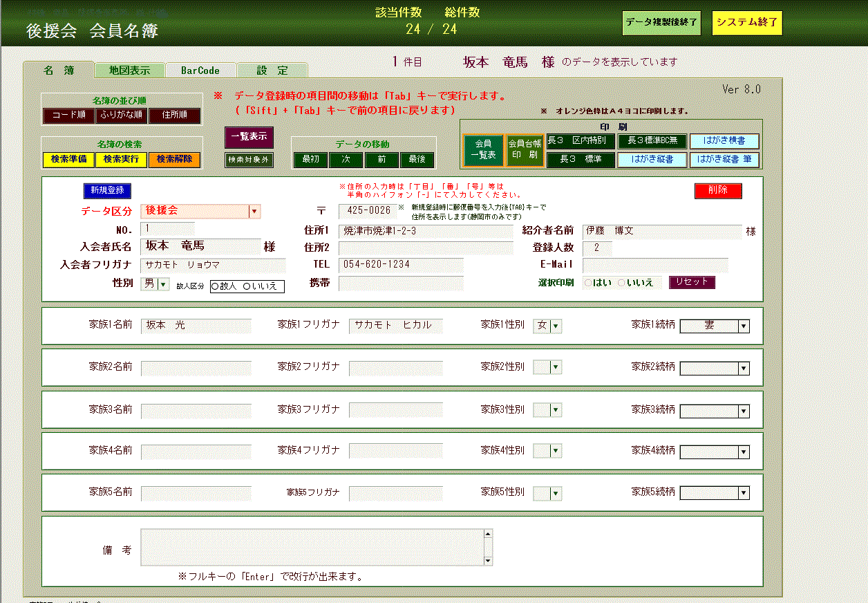
Task: Click the orange 検索解除 button
Action: tap(174, 160)
